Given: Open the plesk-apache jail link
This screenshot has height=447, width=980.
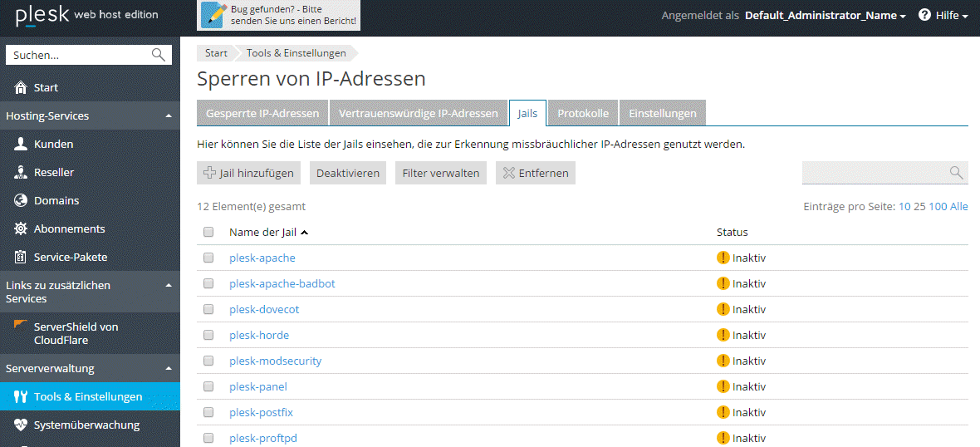Looking at the screenshot, I should [x=262, y=258].
